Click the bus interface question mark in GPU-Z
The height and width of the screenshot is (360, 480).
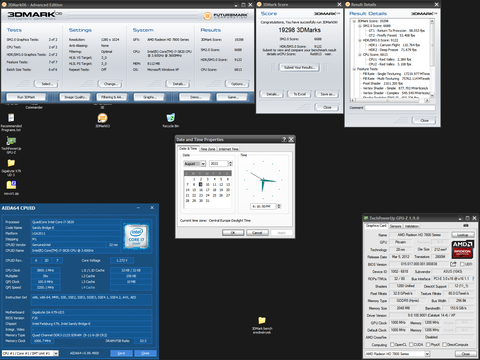pyautogui.click(x=473, y=279)
